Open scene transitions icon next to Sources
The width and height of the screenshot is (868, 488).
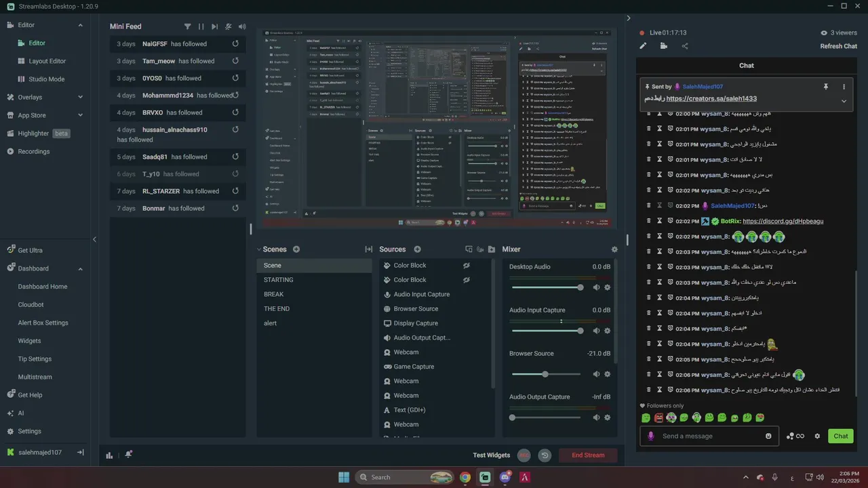[369, 249]
